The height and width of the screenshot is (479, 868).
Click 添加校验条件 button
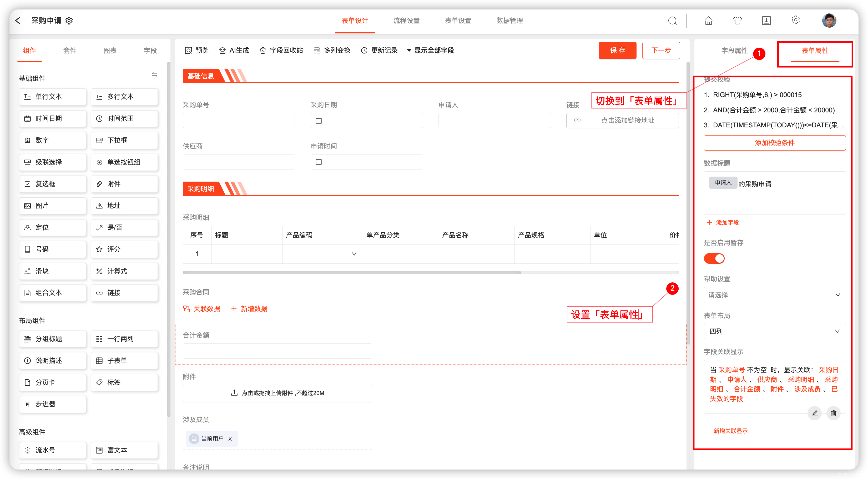774,143
